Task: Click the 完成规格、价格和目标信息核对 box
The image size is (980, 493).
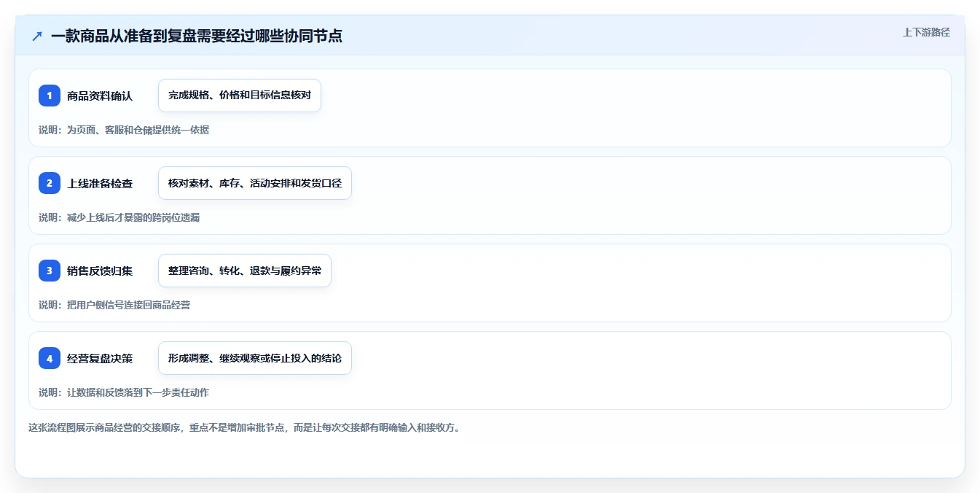Action: (x=240, y=96)
